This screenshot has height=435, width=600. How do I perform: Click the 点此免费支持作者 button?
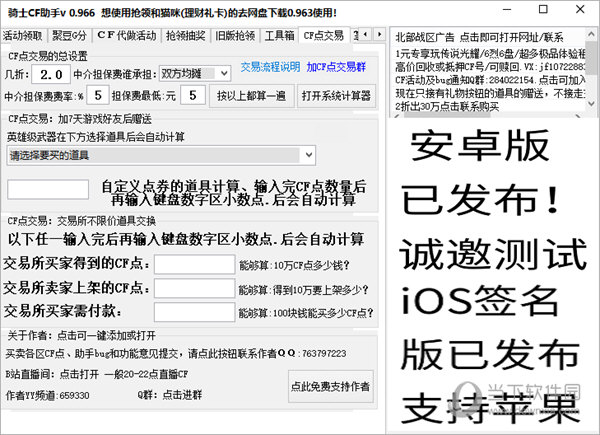pos(331,386)
